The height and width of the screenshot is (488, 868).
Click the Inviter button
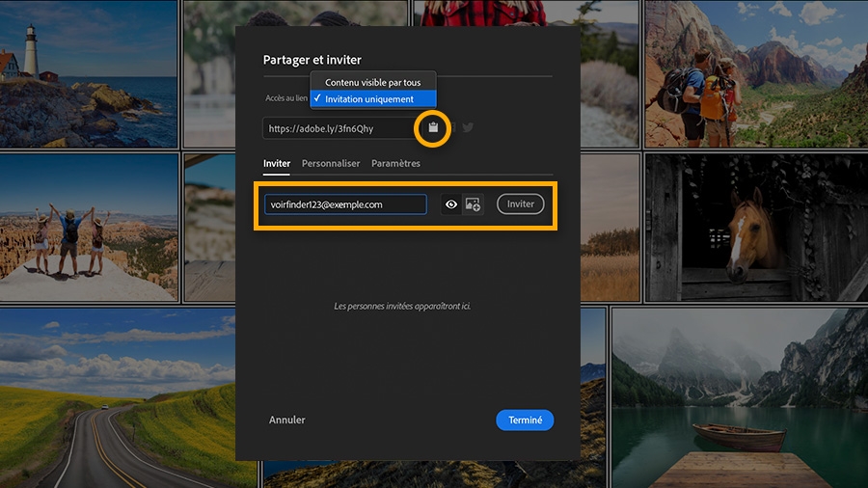pyautogui.click(x=521, y=204)
